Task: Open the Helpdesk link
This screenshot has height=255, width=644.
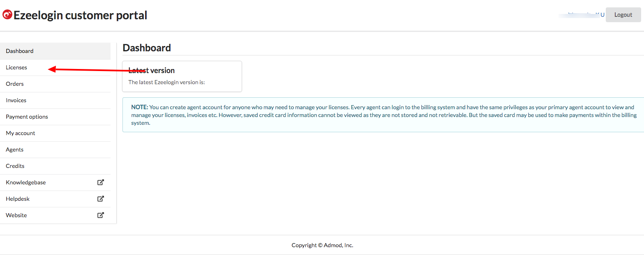Action: coord(55,199)
